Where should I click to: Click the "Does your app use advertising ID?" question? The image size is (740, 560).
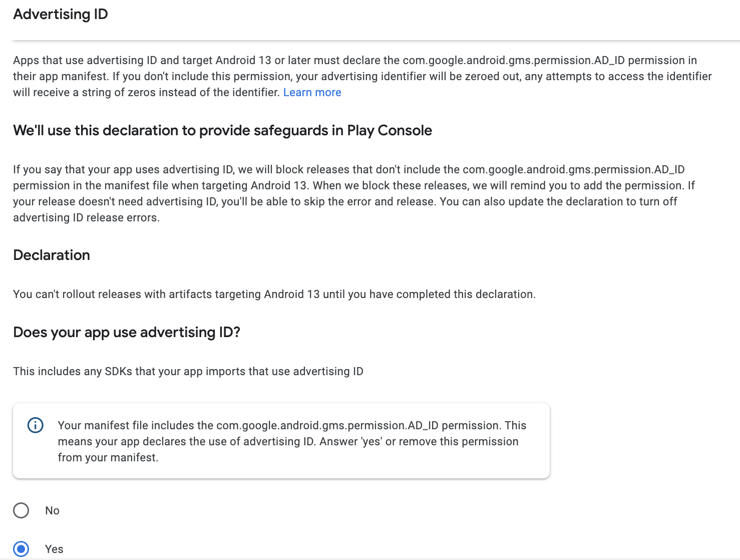pyautogui.click(x=127, y=333)
